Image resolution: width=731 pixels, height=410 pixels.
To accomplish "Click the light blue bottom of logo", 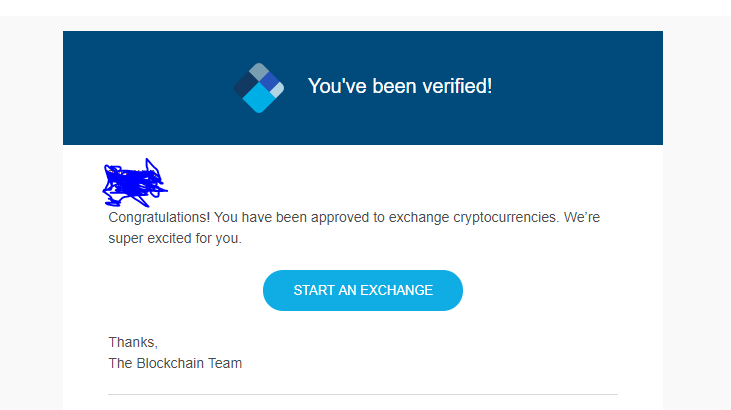I will tap(259, 101).
